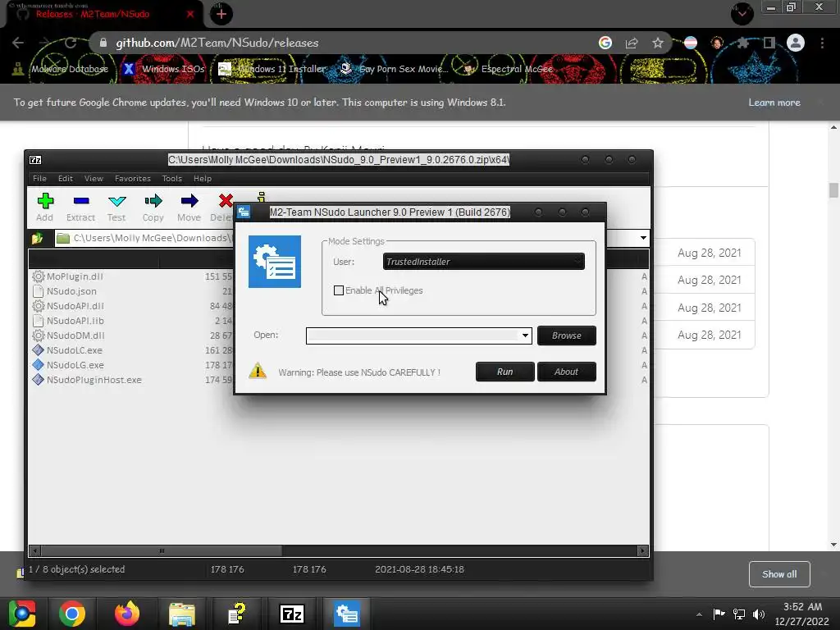Click the Browse button in NSudo
The width and height of the screenshot is (840, 630).
(566, 336)
